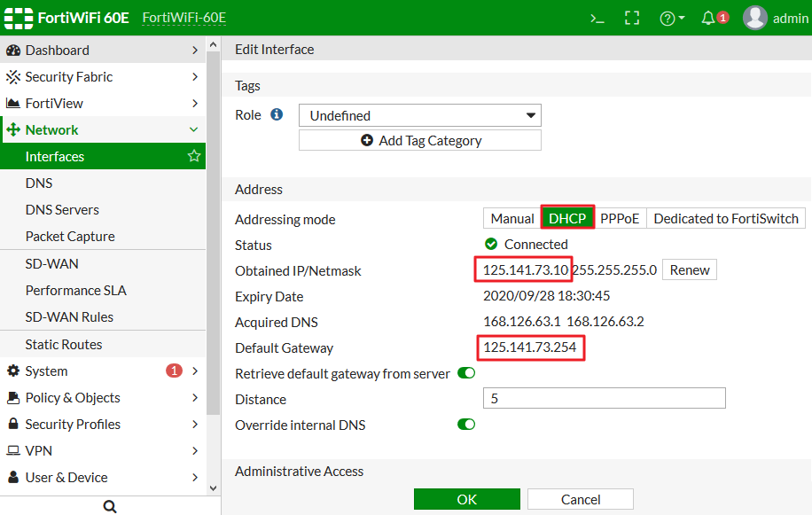Viewport: 812px width, 515px height.
Task: Click the Connected status text
Action: (536, 245)
